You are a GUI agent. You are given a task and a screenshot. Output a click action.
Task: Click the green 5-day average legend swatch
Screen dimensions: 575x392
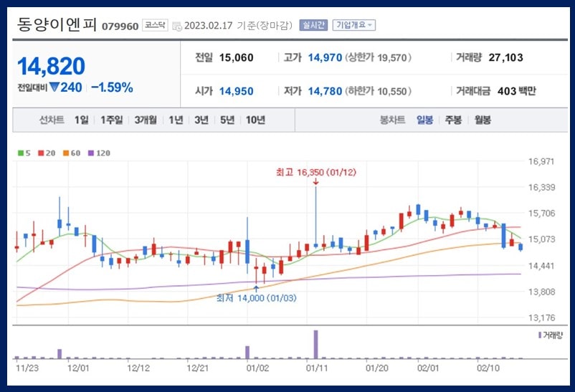(21, 153)
